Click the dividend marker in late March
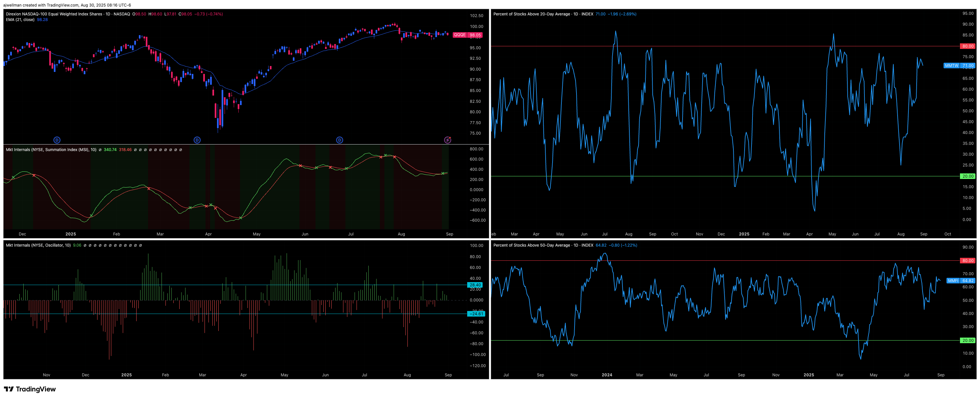 tap(197, 140)
